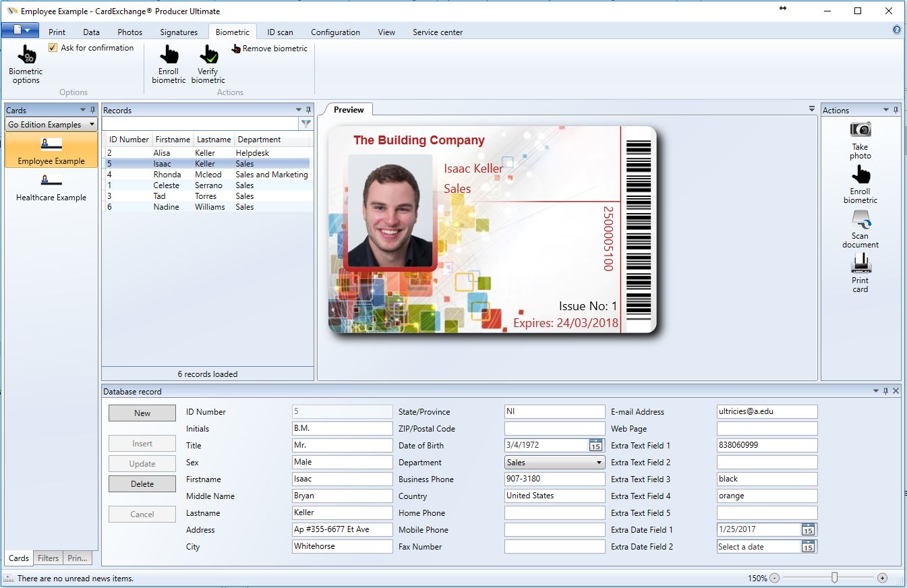Viewport: 907px width, 588px height.
Task: Sort by Department column header
Action: point(272,140)
